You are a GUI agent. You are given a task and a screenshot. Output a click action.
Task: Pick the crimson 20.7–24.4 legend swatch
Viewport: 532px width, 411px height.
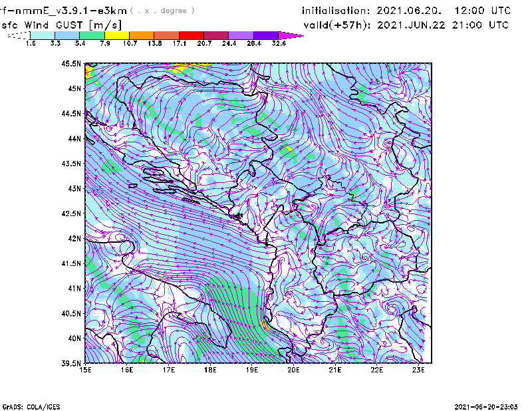coord(216,35)
